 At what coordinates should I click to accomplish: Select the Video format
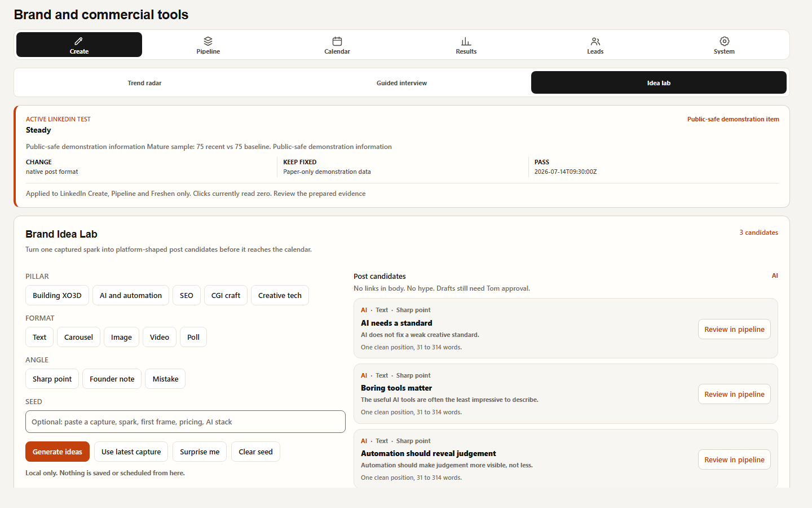160,337
